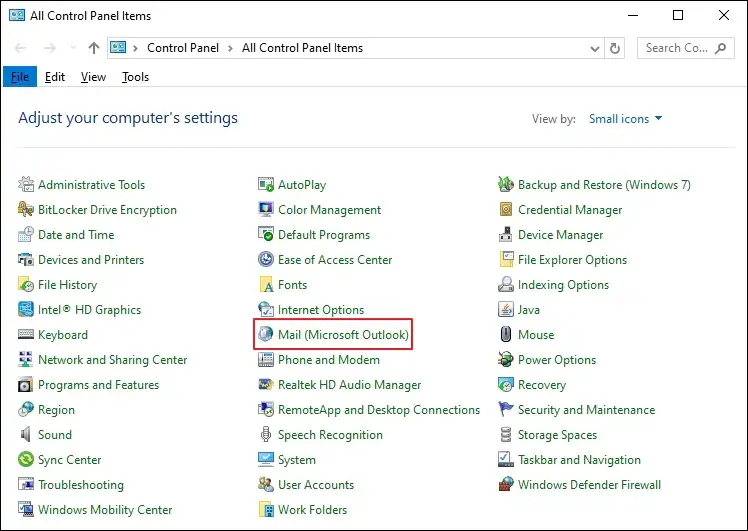
Task: Click the Fonts icon
Action: tap(266, 284)
